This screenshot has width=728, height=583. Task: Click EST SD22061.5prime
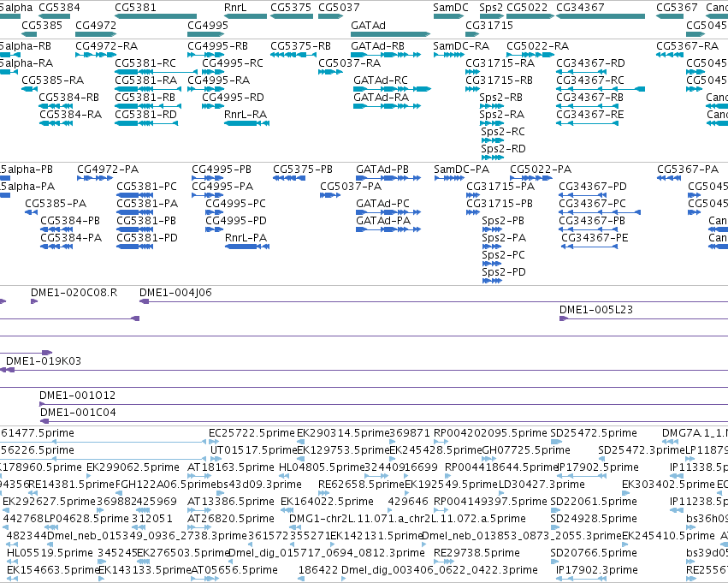pos(594,503)
